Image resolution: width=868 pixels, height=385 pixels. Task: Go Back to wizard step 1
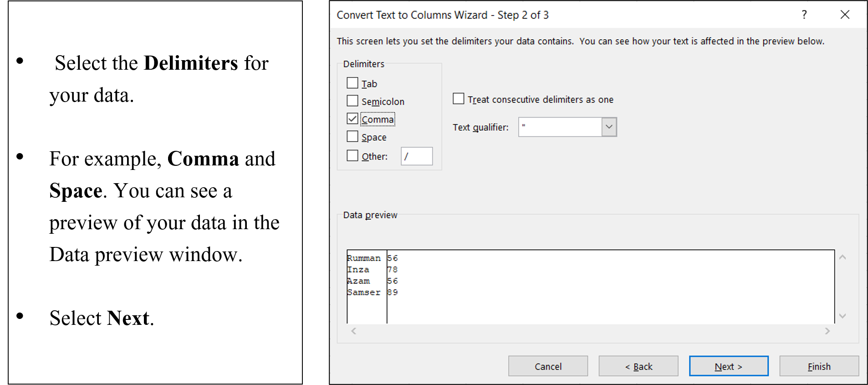638,366
